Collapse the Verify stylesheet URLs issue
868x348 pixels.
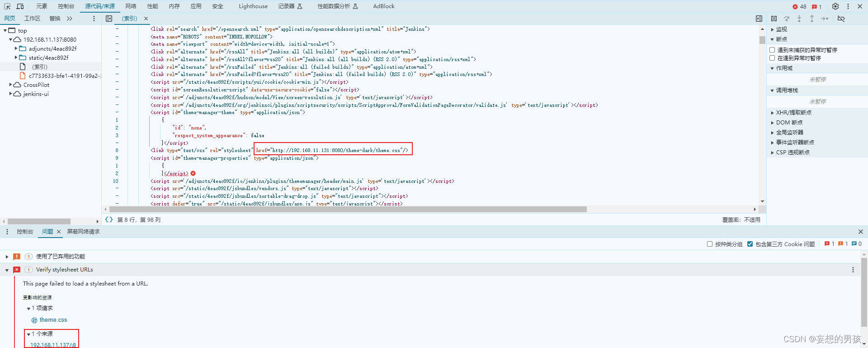click(7, 270)
